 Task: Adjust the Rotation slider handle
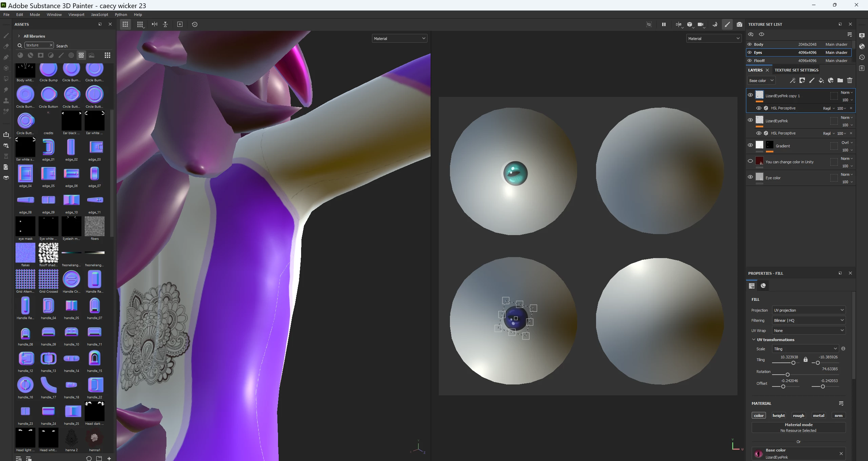[x=788, y=375]
